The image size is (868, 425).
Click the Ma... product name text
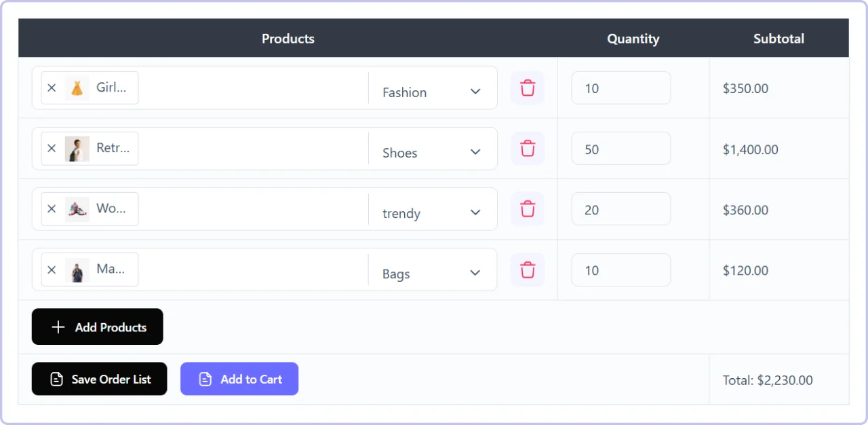(x=111, y=269)
